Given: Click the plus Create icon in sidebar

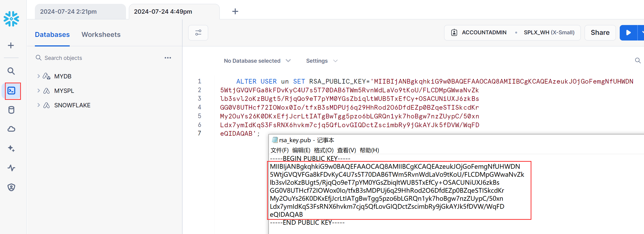Looking at the screenshot, I should (x=11, y=46).
